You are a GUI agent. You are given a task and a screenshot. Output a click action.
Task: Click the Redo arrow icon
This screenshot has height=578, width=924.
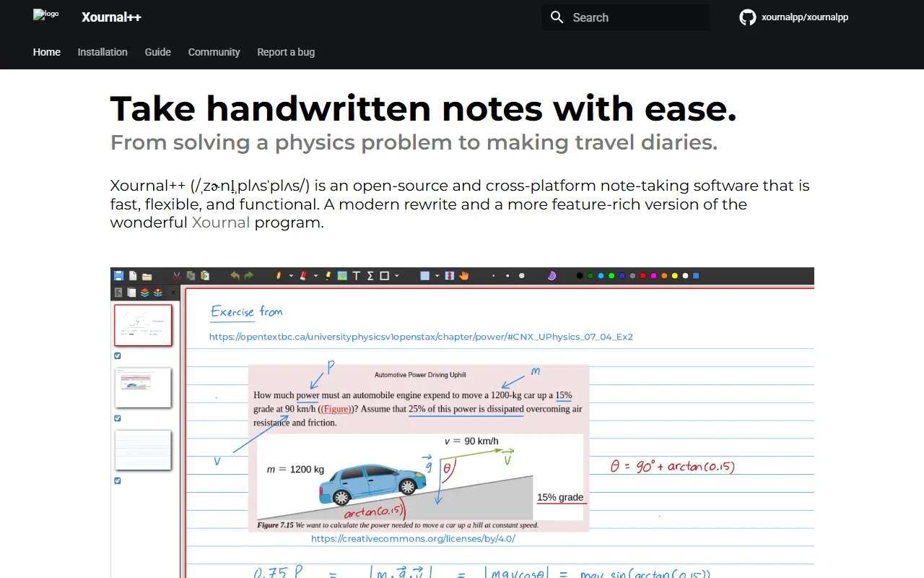[x=248, y=276]
